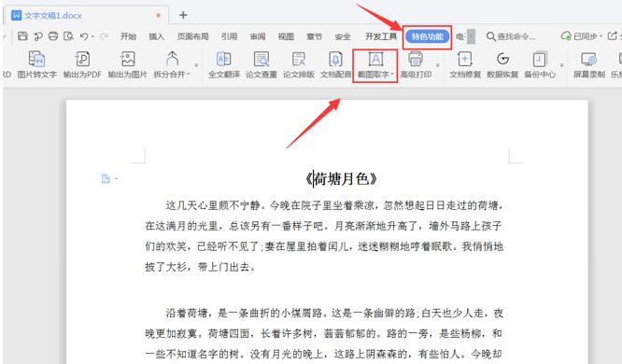
Task: Click the 备份中心 backup center tool
Action: click(540, 64)
